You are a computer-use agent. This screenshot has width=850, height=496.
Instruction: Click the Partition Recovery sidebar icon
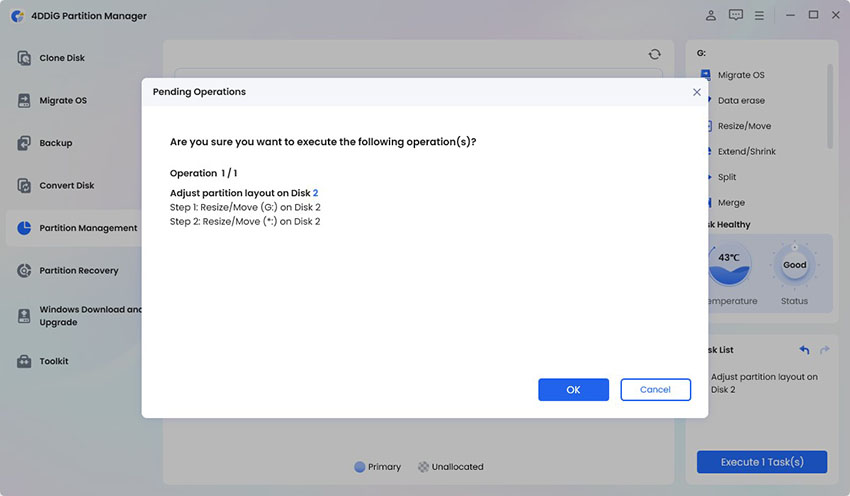coord(24,270)
